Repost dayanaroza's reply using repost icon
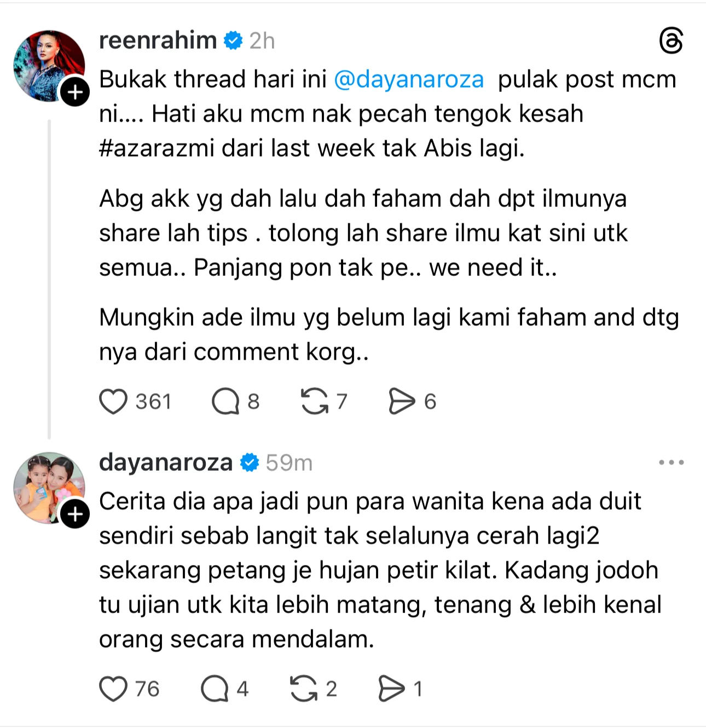The width and height of the screenshot is (706, 728). [304, 689]
